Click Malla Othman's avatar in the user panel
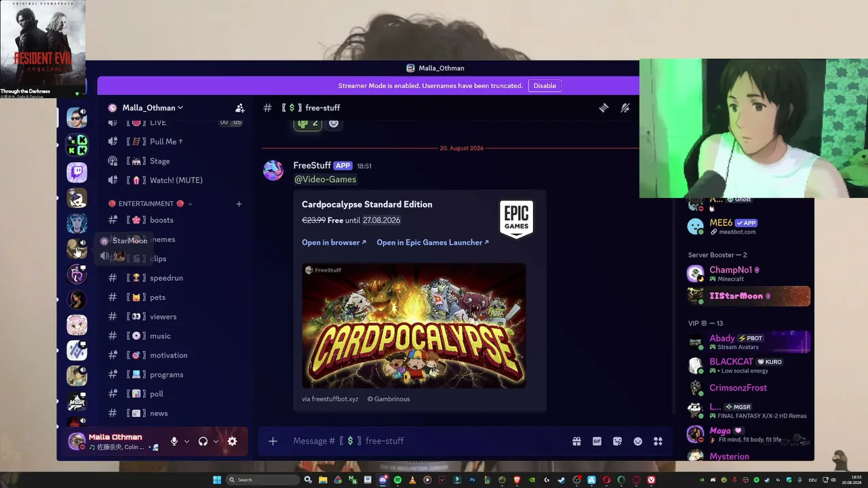This screenshot has height=488, width=868. pyautogui.click(x=77, y=442)
